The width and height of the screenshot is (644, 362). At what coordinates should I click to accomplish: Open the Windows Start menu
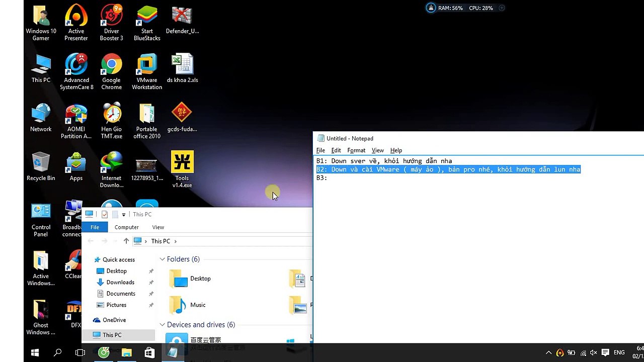35,353
